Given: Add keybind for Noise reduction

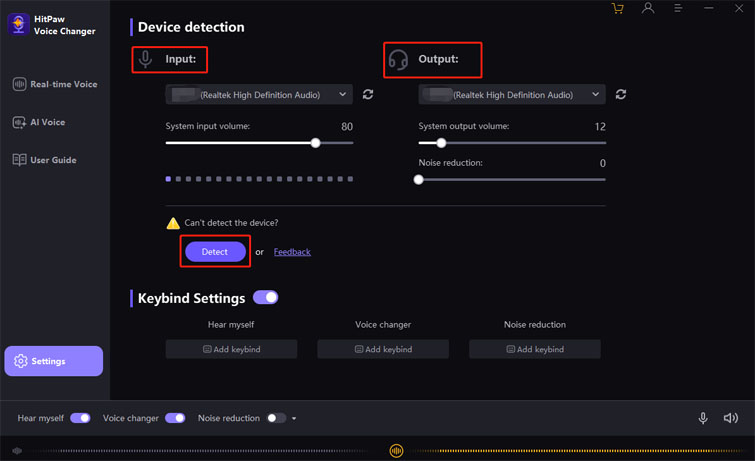Looking at the screenshot, I should (534, 349).
